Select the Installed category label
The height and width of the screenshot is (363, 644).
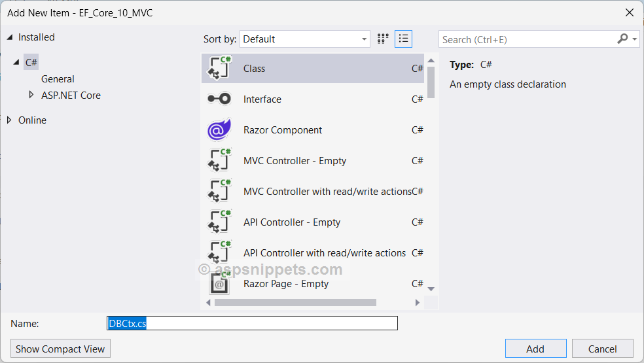tap(37, 37)
